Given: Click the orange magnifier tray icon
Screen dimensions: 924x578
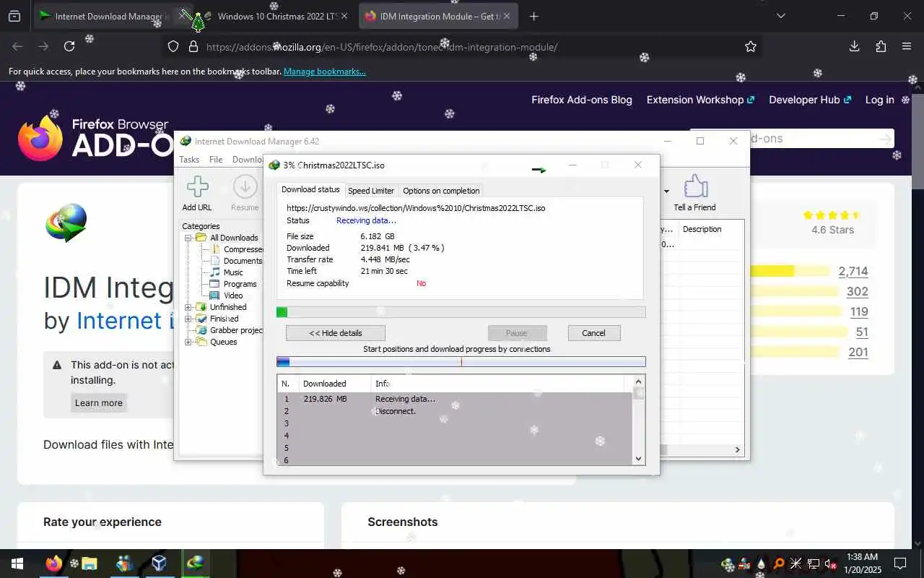Looking at the screenshot, I should point(779,564).
